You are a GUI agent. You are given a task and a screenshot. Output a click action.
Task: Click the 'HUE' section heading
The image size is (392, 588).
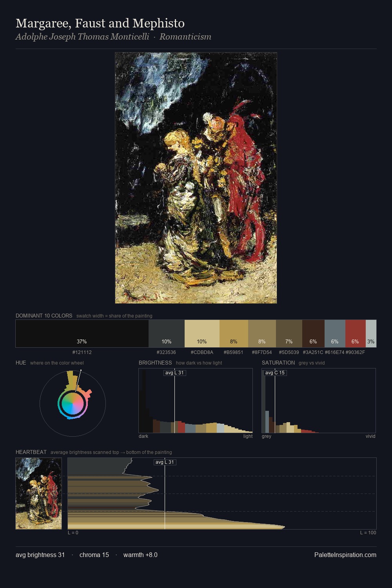(21, 363)
